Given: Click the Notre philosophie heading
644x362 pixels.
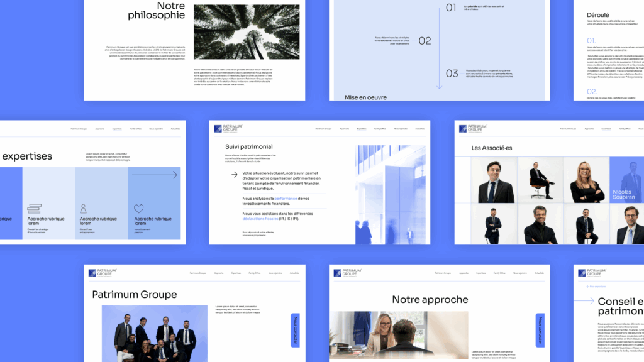Looking at the screenshot, I should click(x=156, y=10).
